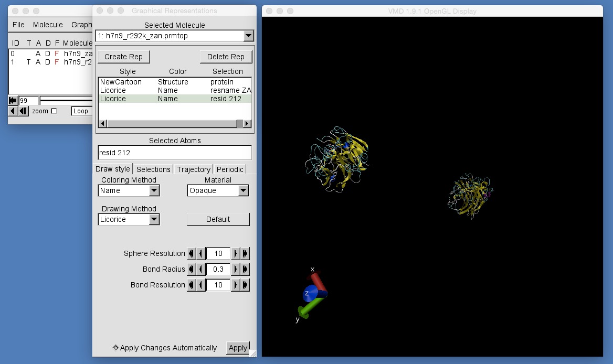The image size is (613, 364).
Task: Decrease Bond Radius by small step
Action: point(201,269)
